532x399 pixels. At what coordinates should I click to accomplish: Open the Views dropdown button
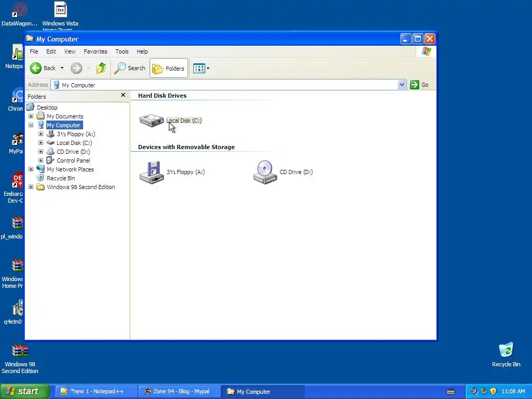[x=201, y=68]
